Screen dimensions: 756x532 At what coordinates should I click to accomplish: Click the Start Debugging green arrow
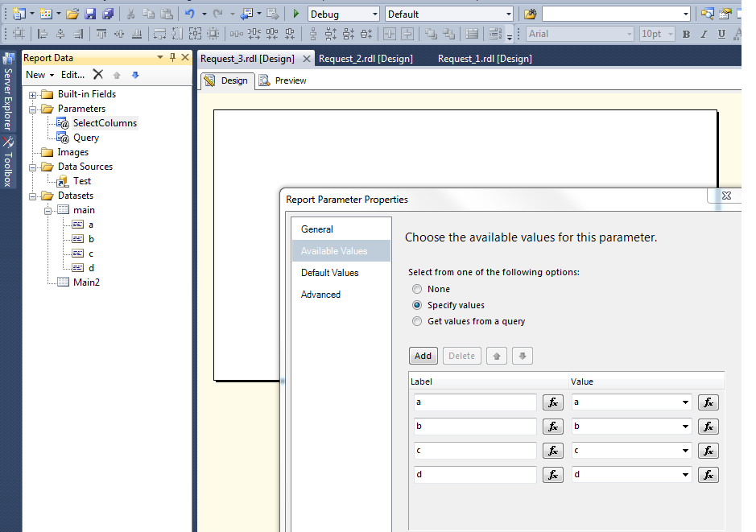(x=295, y=14)
